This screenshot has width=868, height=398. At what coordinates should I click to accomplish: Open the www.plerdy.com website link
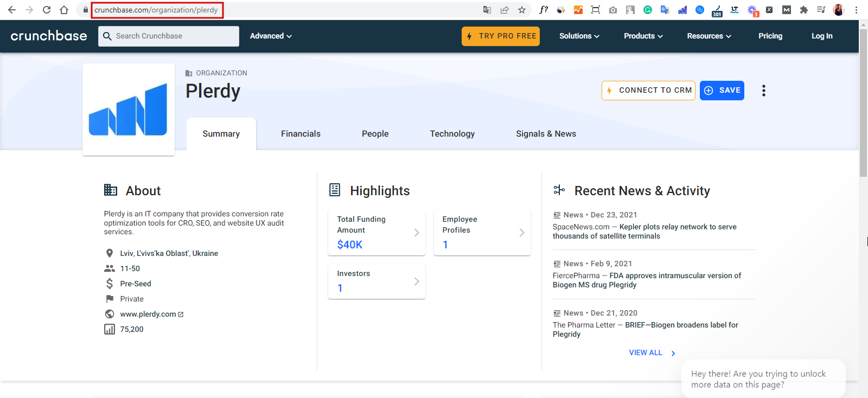(x=148, y=314)
